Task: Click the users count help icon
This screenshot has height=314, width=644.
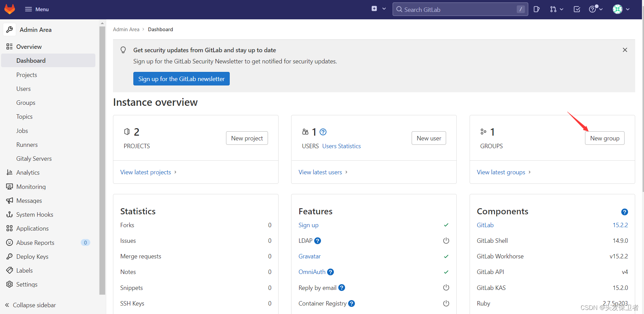Action: coord(323,132)
